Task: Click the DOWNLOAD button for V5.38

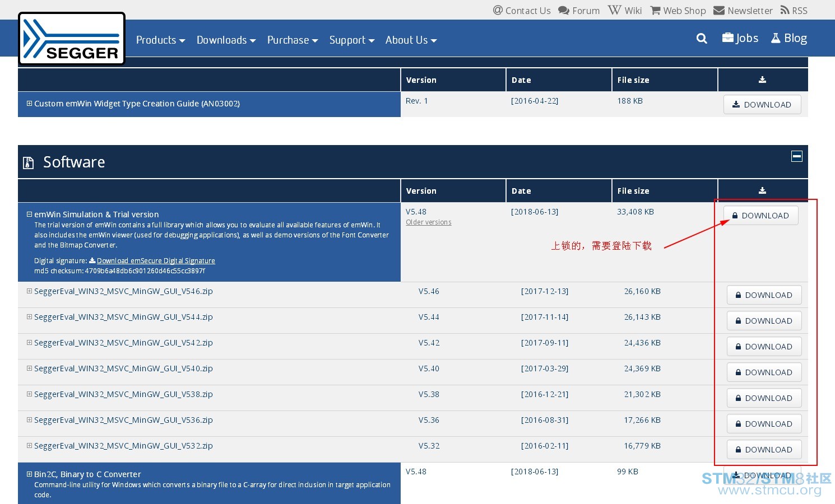Action: click(x=764, y=398)
